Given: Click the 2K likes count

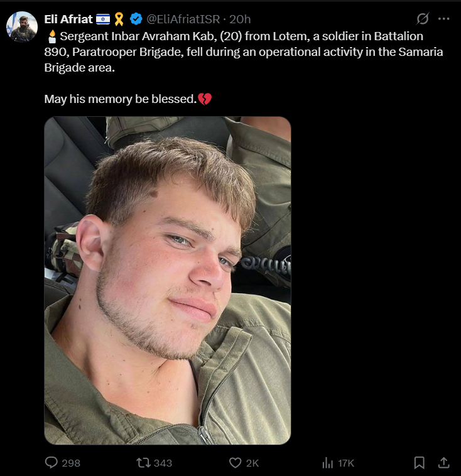Looking at the screenshot, I should tap(252, 463).
